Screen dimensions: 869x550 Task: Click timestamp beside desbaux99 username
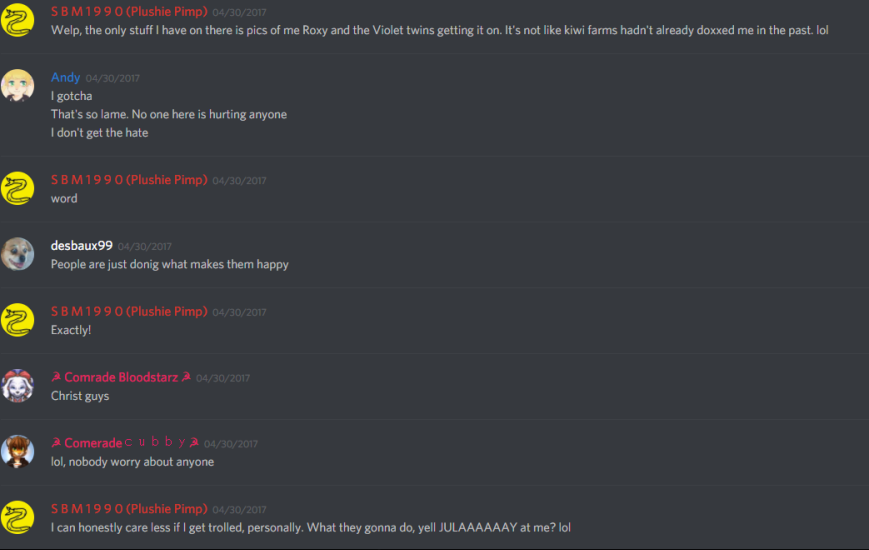click(145, 246)
